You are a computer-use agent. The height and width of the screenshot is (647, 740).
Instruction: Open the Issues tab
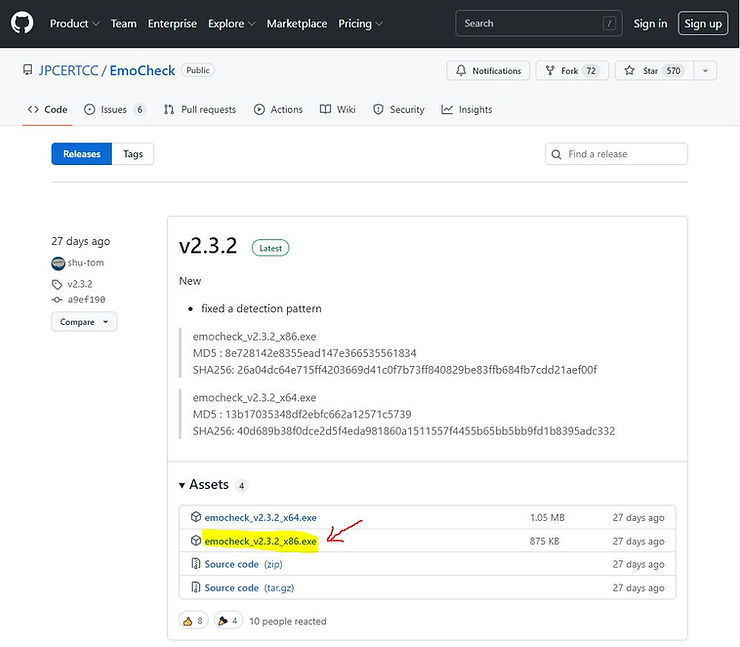pos(115,109)
